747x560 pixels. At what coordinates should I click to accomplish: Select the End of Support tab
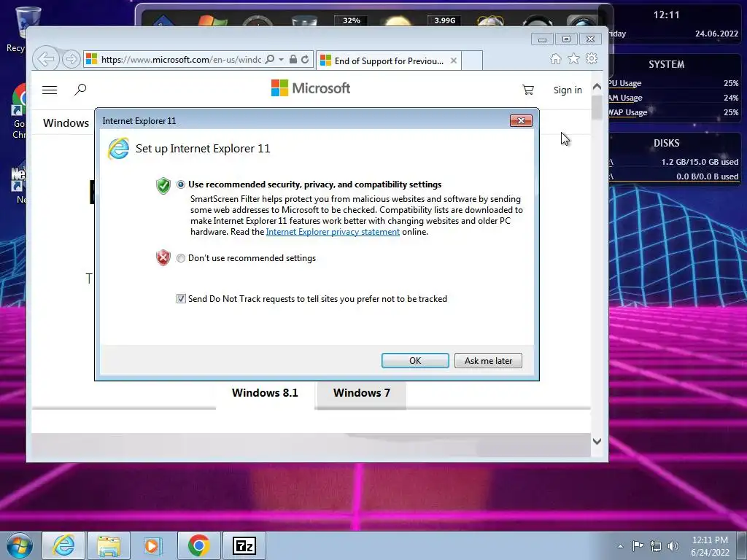[x=388, y=61]
